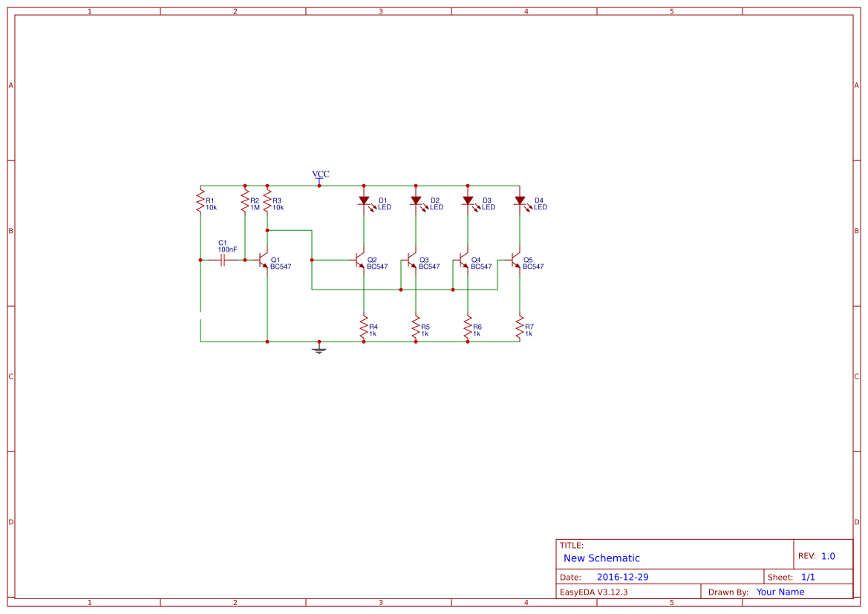Image resolution: width=868 pixels, height=614 pixels.
Task: Select transistor Q5 BC547
Action: click(515, 261)
